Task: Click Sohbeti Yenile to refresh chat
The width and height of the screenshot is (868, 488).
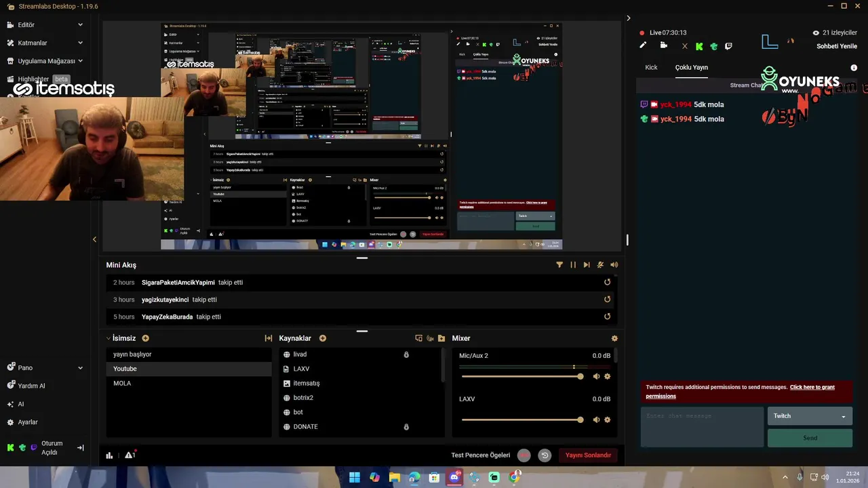Action: point(837,46)
